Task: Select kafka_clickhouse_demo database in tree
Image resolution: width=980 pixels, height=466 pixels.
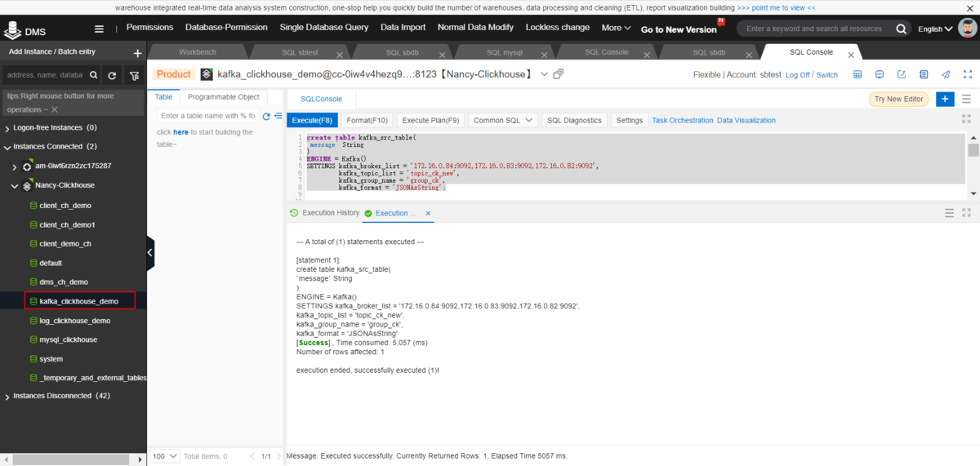Action: 79,301
